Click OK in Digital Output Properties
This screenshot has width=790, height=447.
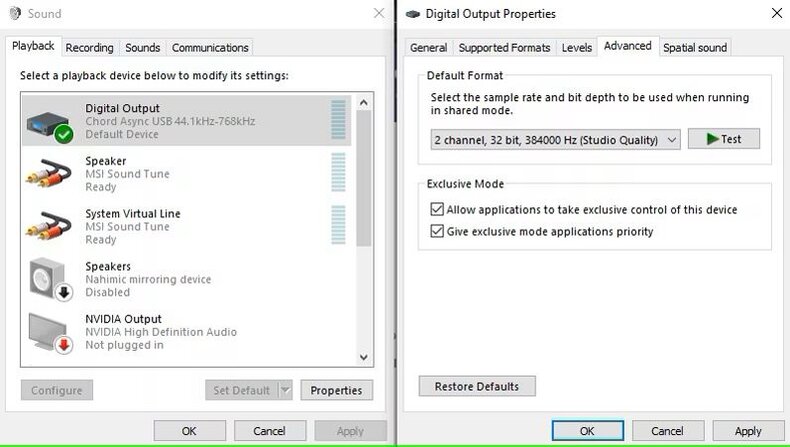click(x=587, y=431)
